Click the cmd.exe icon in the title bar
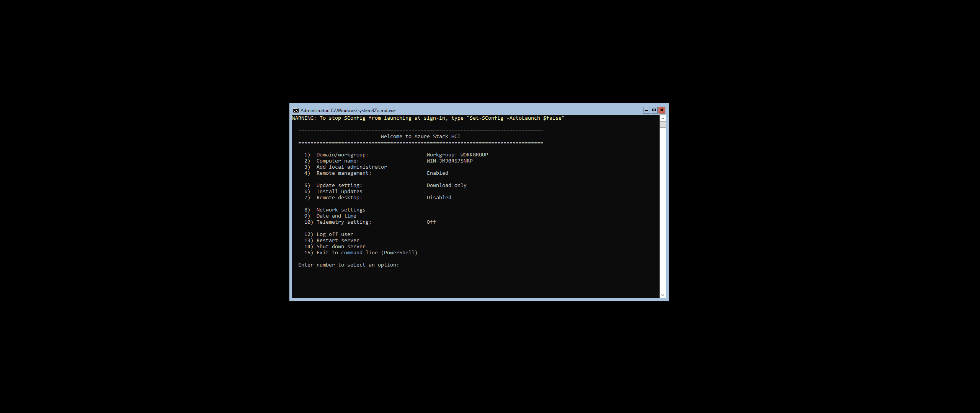The height and width of the screenshot is (413, 980). pyautogui.click(x=296, y=111)
